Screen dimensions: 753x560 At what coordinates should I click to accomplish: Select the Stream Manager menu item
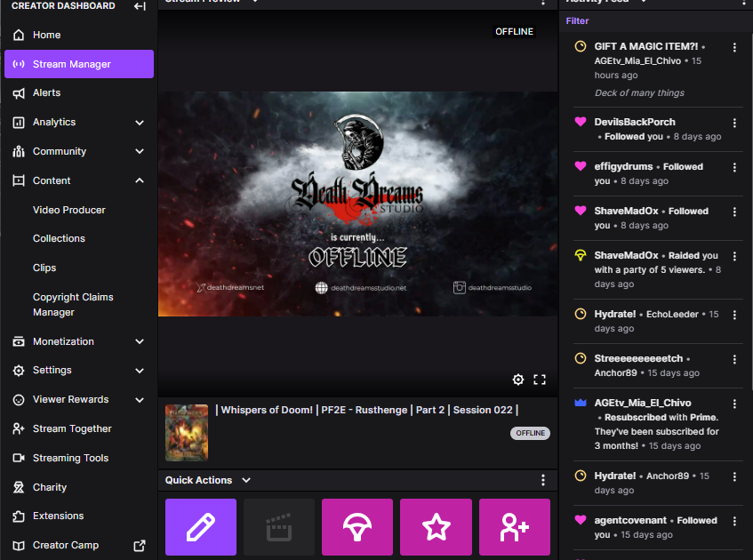[x=79, y=64]
